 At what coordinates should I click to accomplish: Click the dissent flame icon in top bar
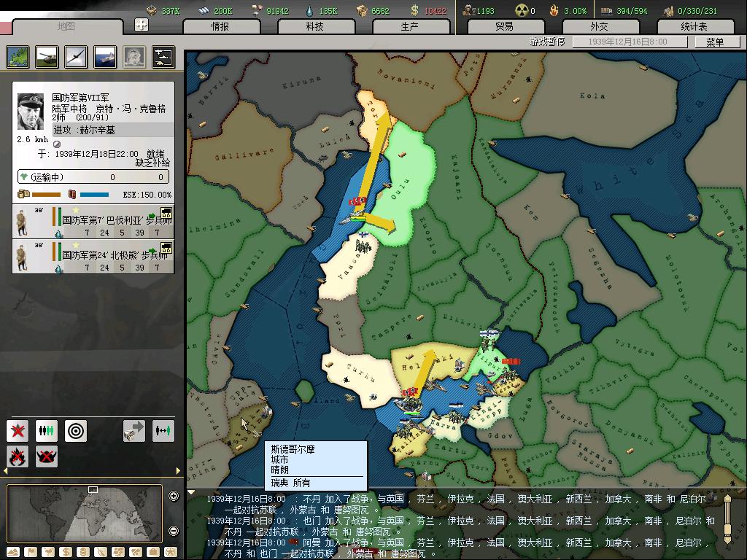click(555, 11)
